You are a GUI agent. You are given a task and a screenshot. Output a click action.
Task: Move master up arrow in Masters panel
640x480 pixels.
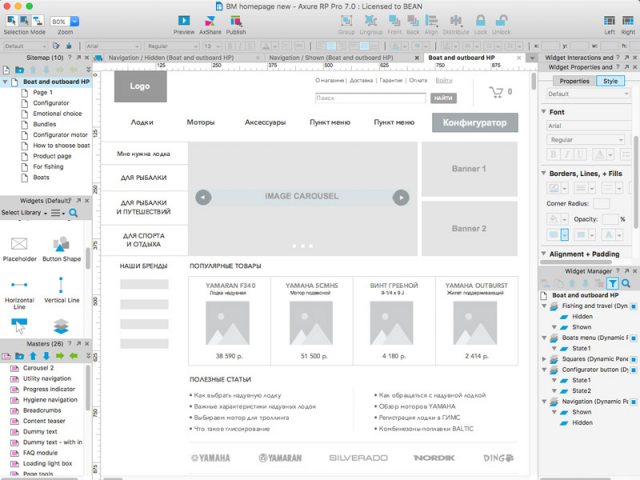point(33,356)
